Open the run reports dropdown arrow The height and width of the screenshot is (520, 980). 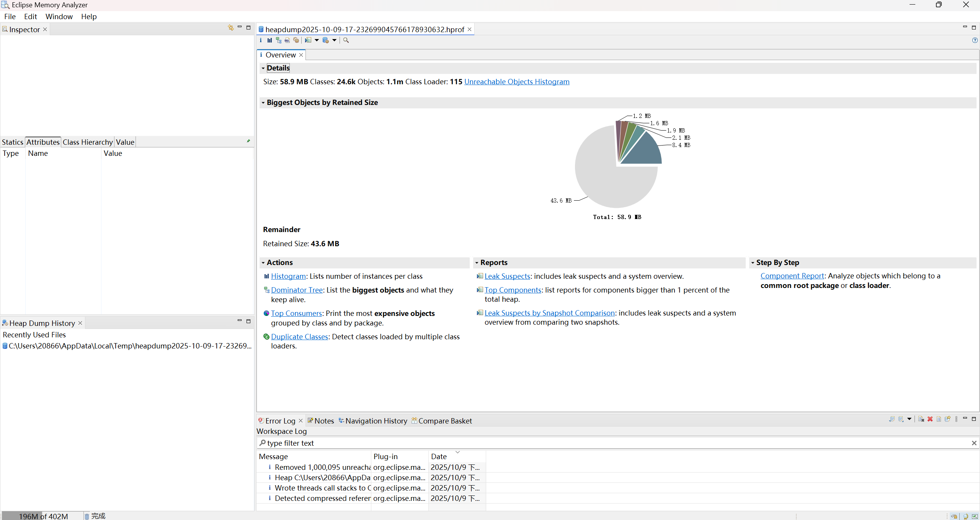[317, 40]
